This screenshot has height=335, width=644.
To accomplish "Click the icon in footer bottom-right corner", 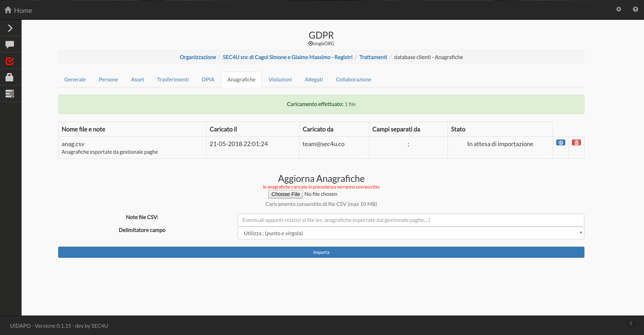I will tap(631, 324).
